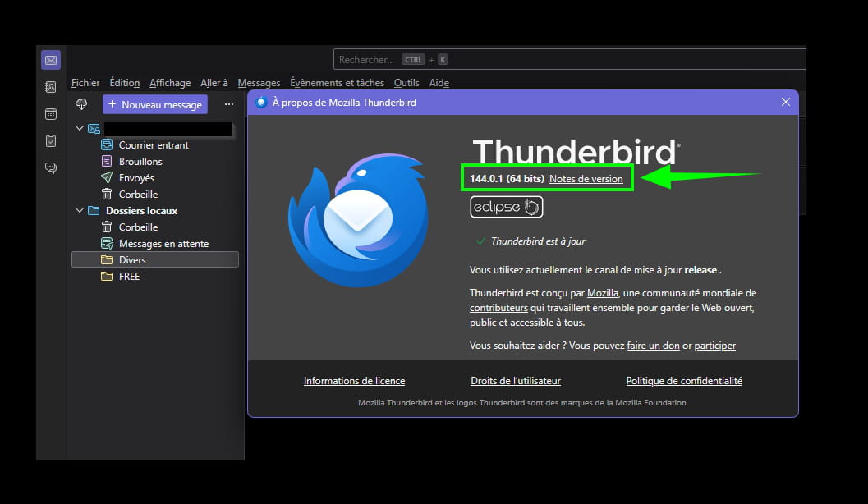
Task: Click the eclipse release logo
Action: (x=506, y=207)
